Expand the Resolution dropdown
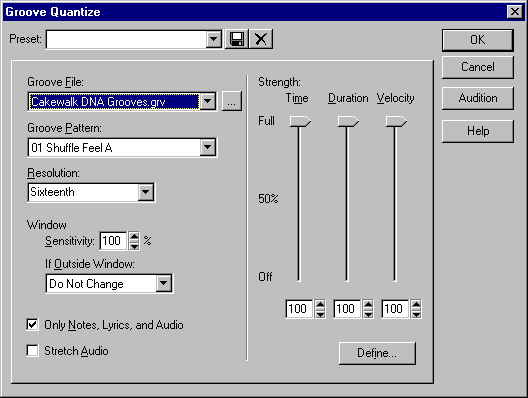 145,192
